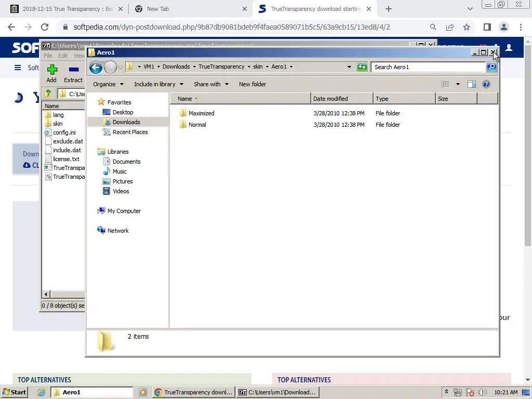The image size is (532, 399).
Task: Switch to the New Tab browser tab
Action: click(190, 9)
